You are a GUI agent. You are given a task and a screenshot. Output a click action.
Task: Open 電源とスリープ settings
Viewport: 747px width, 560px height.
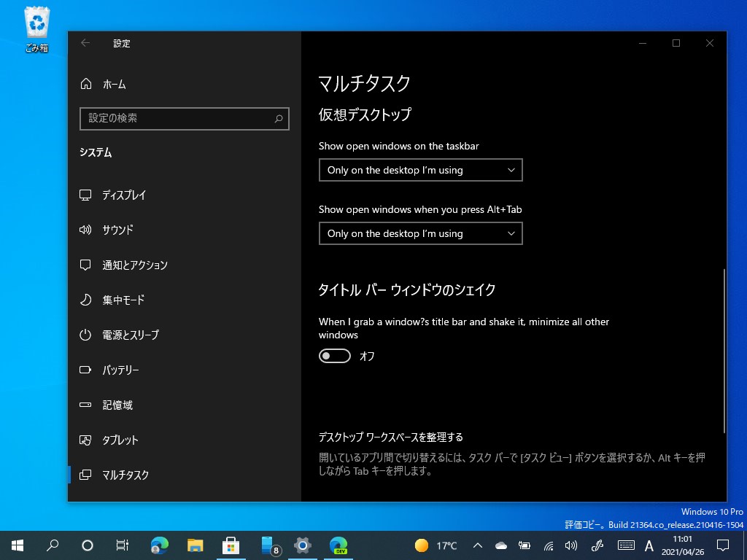(129, 335)
